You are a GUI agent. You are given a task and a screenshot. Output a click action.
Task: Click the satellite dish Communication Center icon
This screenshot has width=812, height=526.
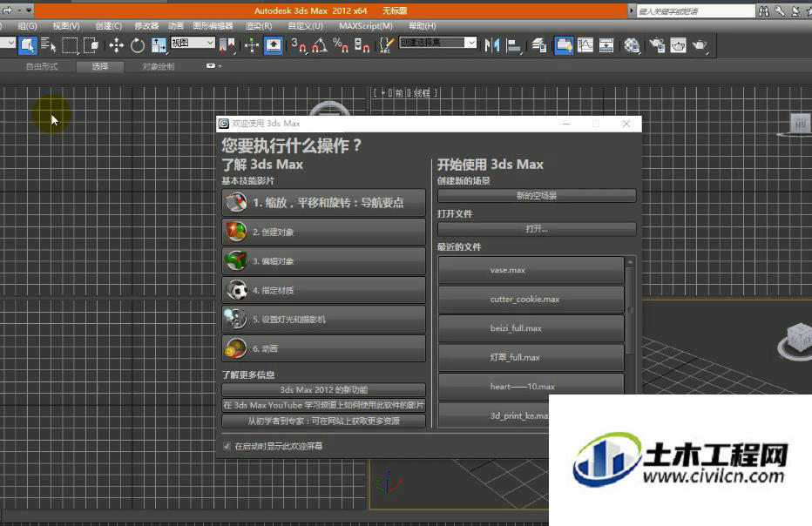coord(796,10)
